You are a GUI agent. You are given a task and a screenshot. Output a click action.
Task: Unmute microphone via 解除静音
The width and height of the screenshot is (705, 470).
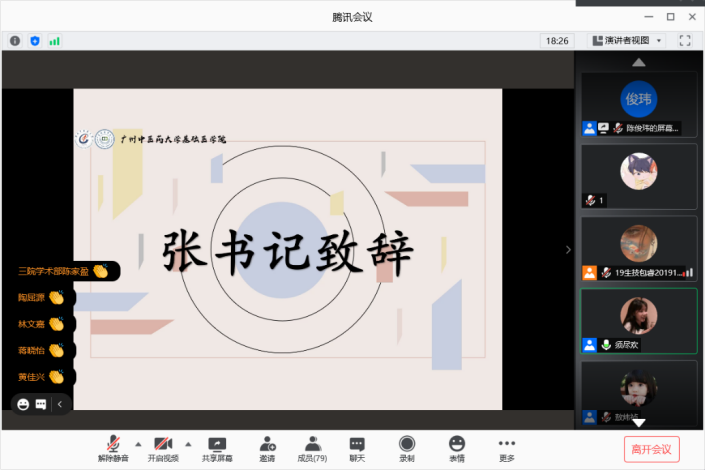tap(113, 448)
